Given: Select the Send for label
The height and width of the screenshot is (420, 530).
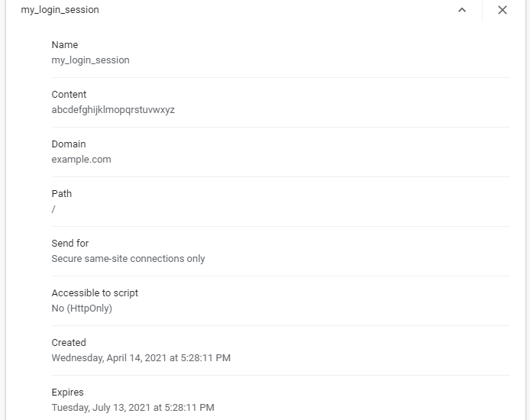Looking at the screenshot, I should point(70,244).
